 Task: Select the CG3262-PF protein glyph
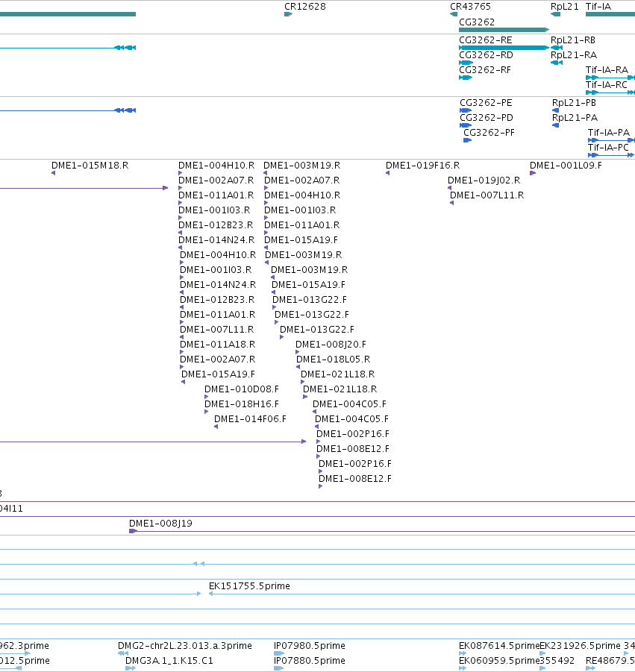pos(468,140)
